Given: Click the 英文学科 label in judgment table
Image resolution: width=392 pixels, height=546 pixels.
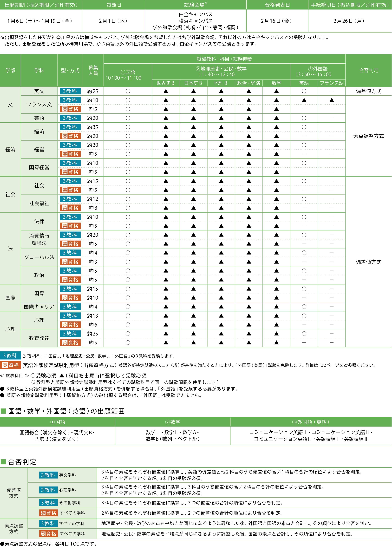Looking at the screenshot, I should pos(67,475).
